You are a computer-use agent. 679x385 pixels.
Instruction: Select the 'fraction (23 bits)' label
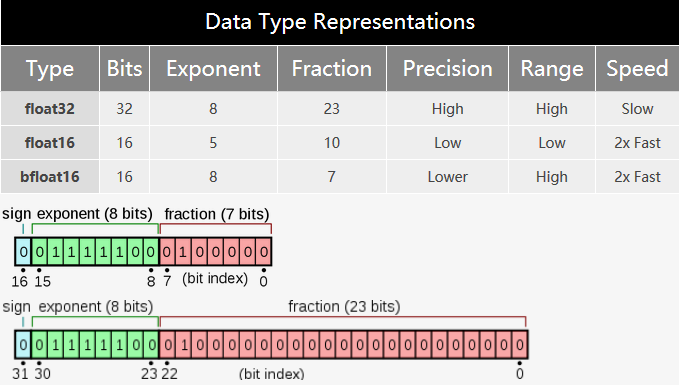[x=344, y=307]
